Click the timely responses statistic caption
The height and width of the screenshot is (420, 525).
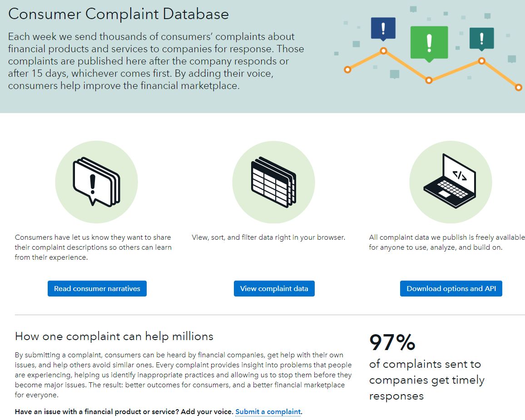(426, 380)
